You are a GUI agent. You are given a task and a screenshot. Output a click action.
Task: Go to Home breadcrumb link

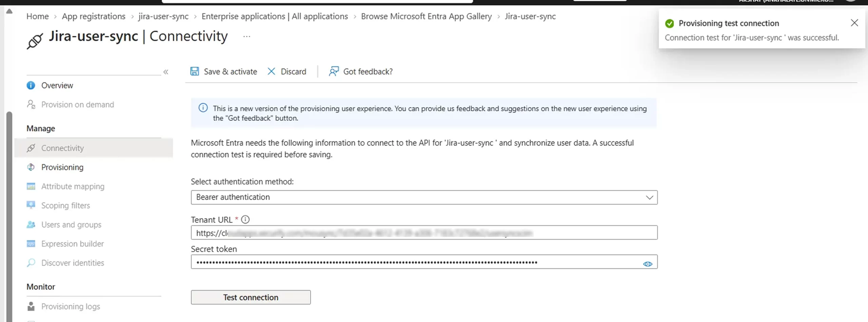(38, 16)
